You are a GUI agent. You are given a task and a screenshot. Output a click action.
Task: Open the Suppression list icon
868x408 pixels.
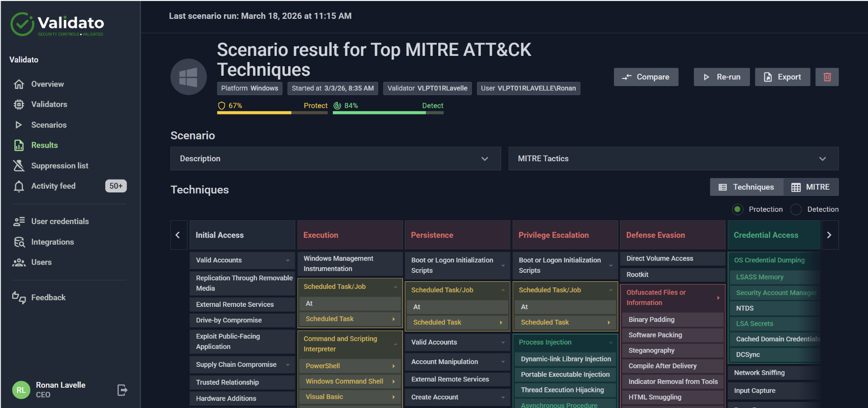tap(19, 166)
